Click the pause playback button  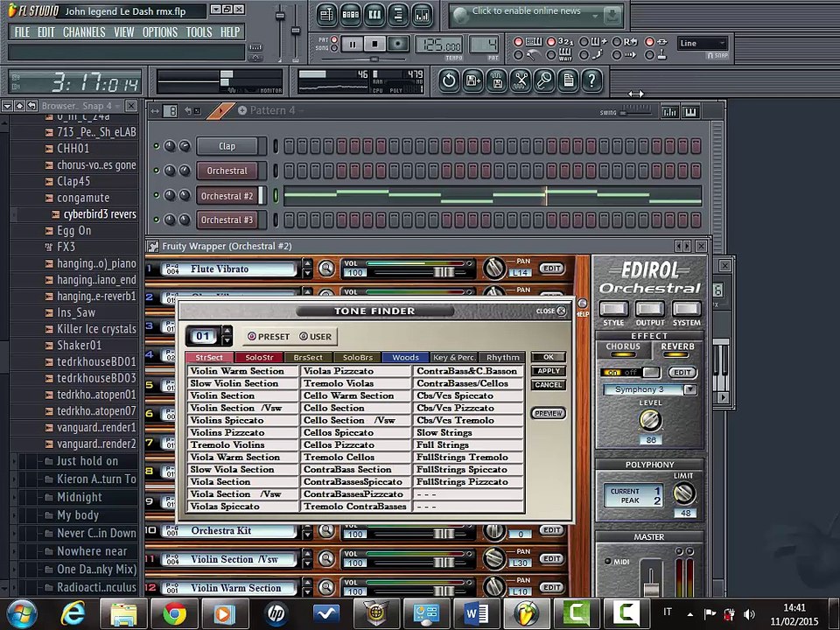[x=353, y=45]
